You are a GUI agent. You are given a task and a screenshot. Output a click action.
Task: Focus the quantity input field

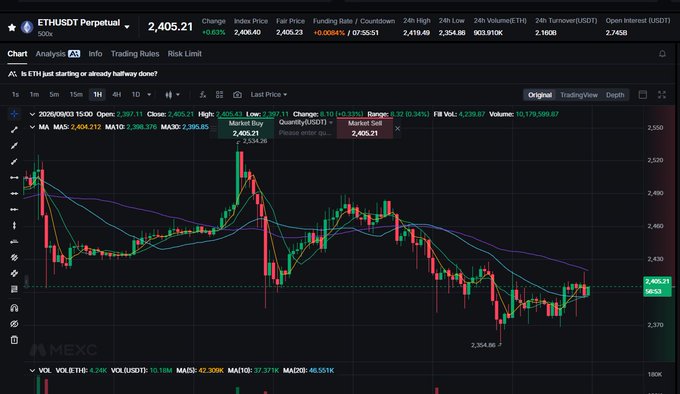pyautogui.click(x=305, y=133)
